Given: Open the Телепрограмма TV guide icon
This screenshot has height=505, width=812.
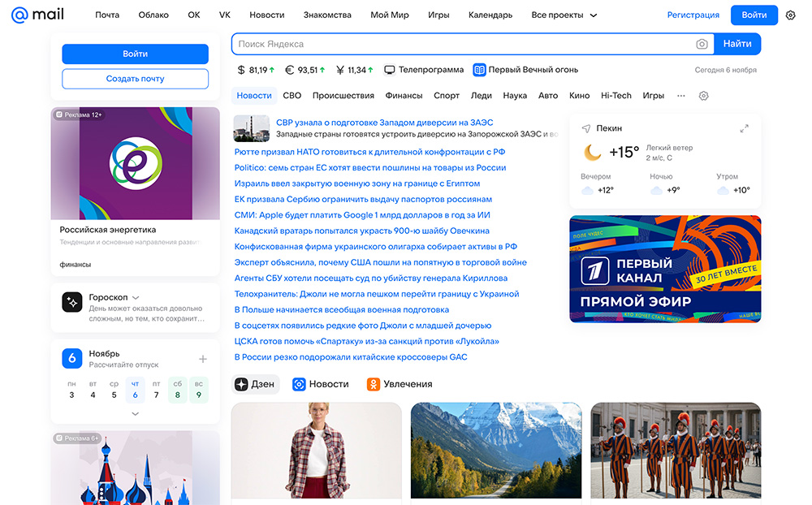Looking at the screenshot, I should click(390, 70).
